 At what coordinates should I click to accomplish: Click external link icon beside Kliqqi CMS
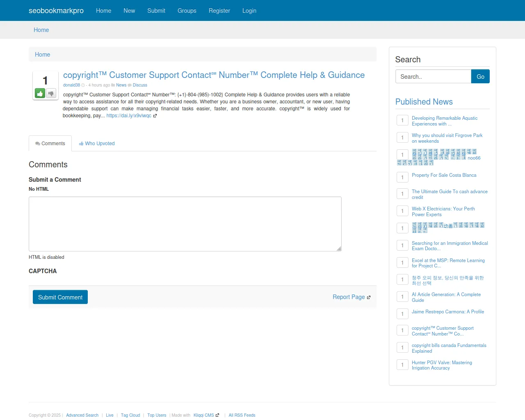(217, 415)
